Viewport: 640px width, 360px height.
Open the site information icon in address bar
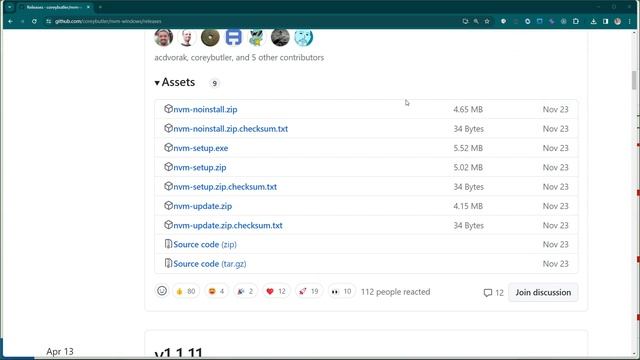pyautogui.click(x=48, y=21)
